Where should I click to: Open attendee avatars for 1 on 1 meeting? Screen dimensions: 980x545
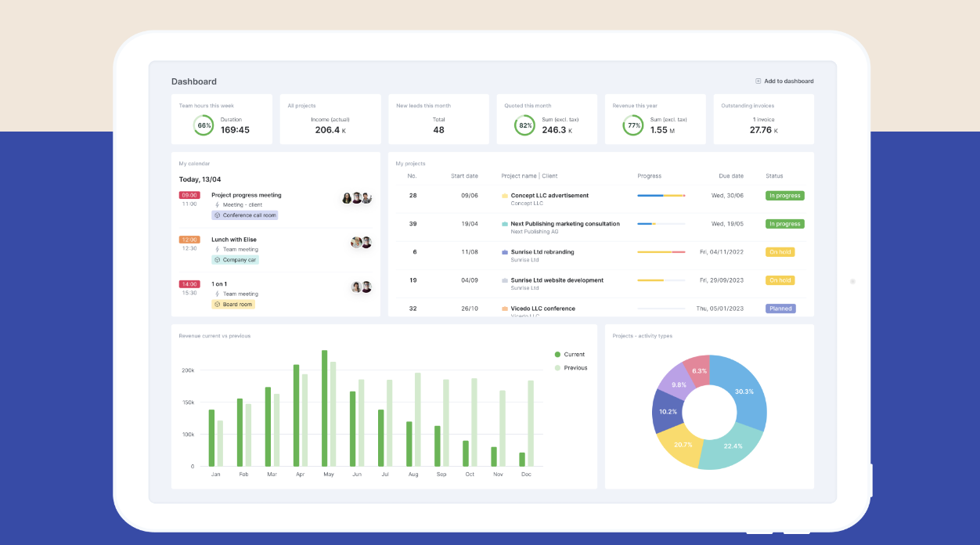click(x=362, y=287)
